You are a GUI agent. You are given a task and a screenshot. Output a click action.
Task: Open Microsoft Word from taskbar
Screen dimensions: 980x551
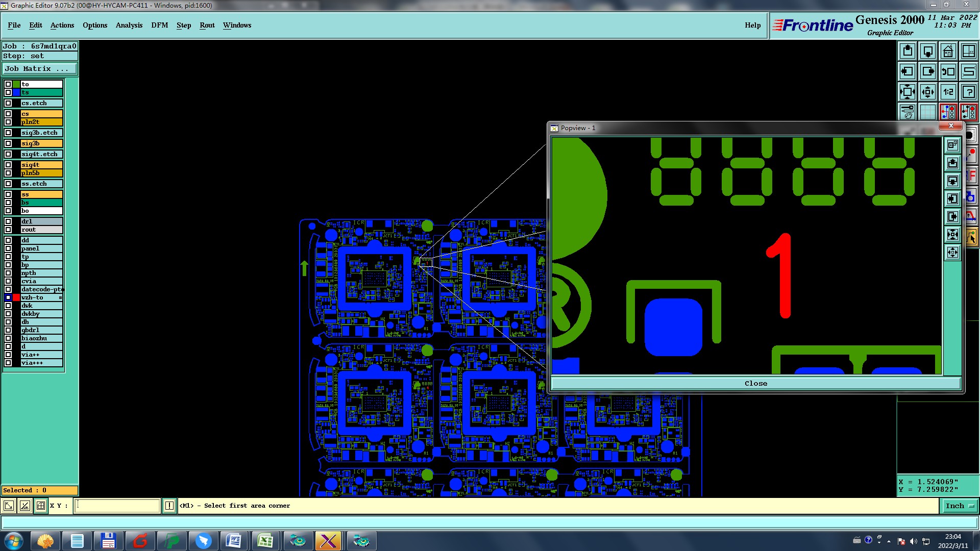[233, 541]
